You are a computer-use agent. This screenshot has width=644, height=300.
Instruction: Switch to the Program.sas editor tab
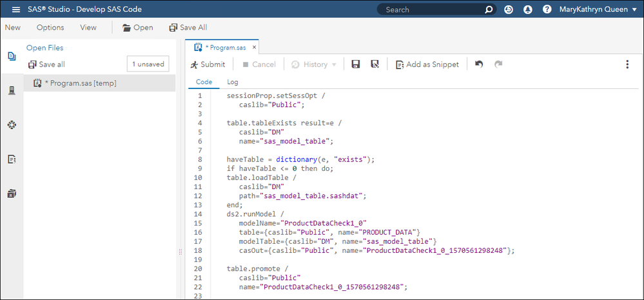click(x=222, y=47)
